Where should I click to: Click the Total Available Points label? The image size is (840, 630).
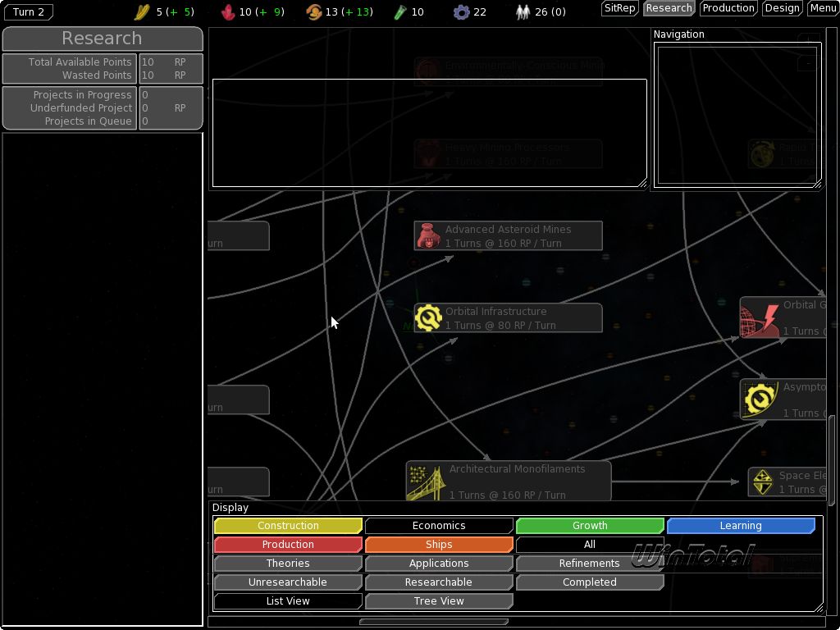(x=80, y=62)
